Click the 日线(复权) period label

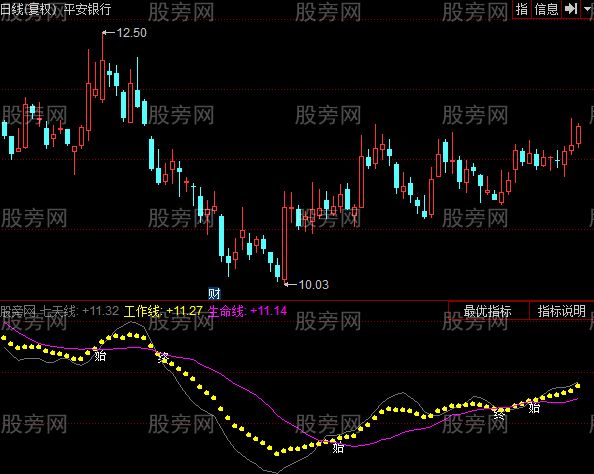[x=28, y=9]
